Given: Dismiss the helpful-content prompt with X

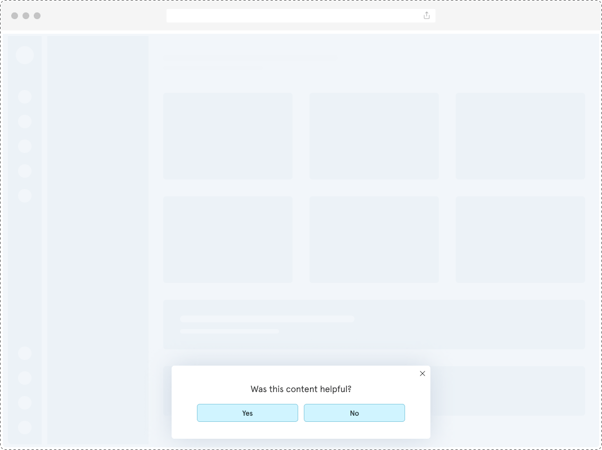Looking at the screenshot, I should point(422,374).
